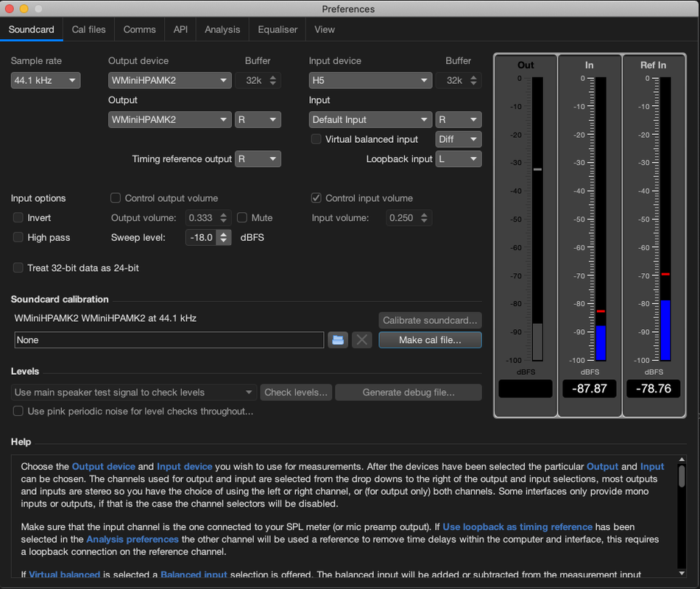Open the Diff balanced input dropdown
The width and height of the screenshot is (700, 589).
point(459,139)
